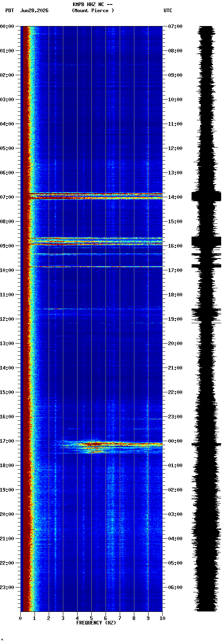Click the thin 09:50 PDT event line
The image size is (224, 644).
[x=95, y=267]
